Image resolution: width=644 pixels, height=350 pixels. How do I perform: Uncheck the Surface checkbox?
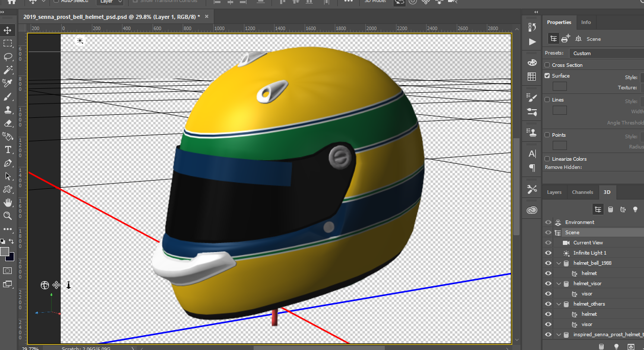pyautogui.click(x=547, y=76)
